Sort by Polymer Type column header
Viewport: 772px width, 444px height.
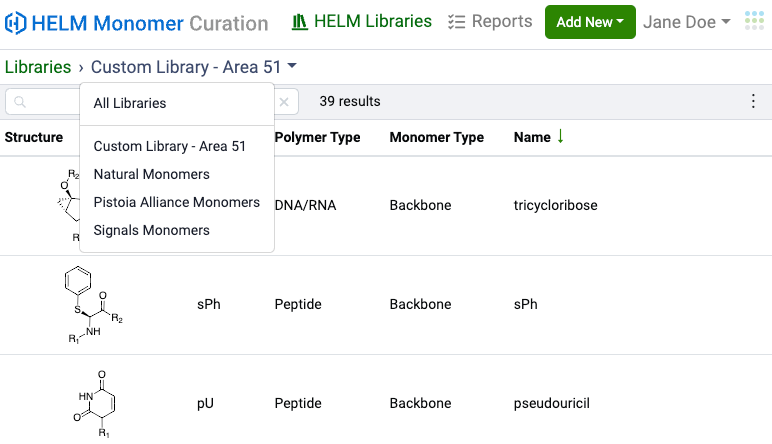317,137
